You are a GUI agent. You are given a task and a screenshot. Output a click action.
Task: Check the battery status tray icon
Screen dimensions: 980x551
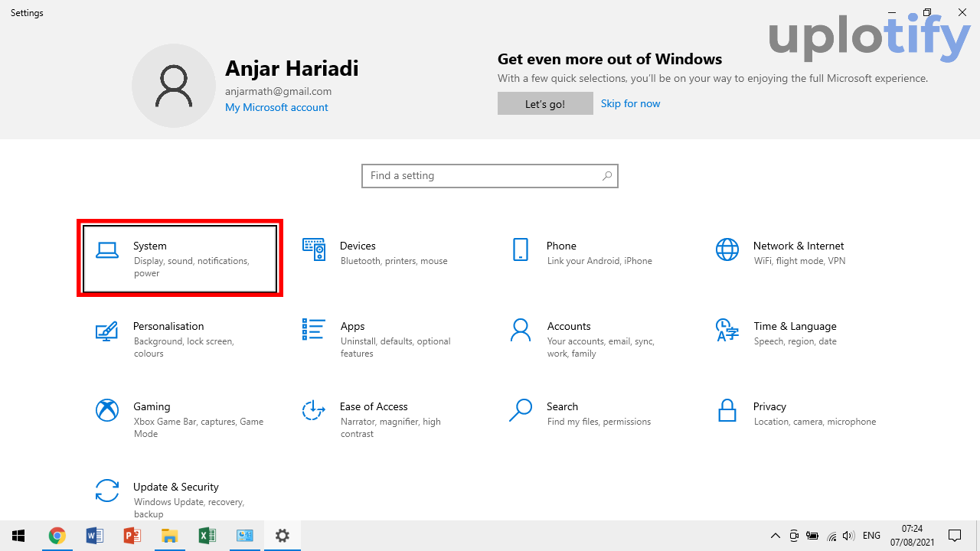click(x=812, y=536)
